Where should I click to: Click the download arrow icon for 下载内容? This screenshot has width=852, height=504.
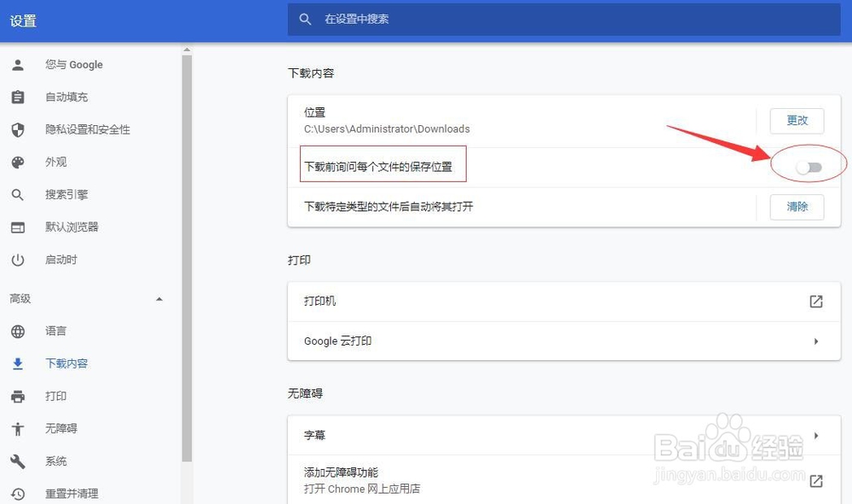pyautogui.click(x=18, y=364)
